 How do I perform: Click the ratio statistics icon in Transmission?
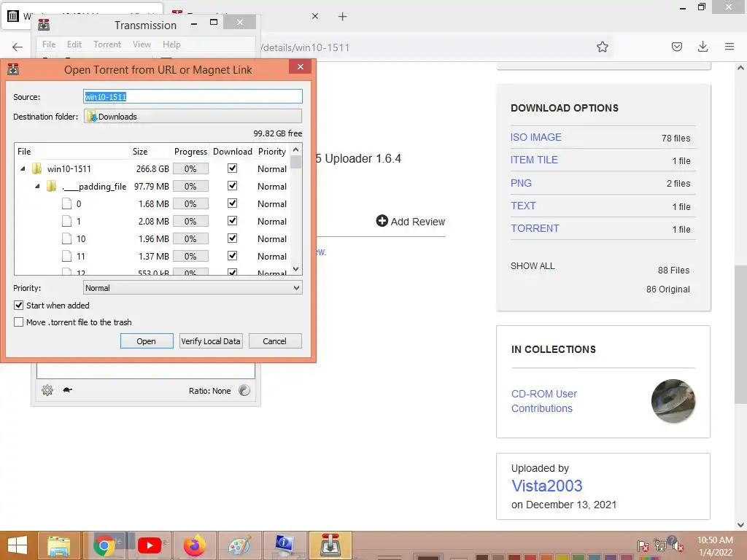(x=244, y=391)
